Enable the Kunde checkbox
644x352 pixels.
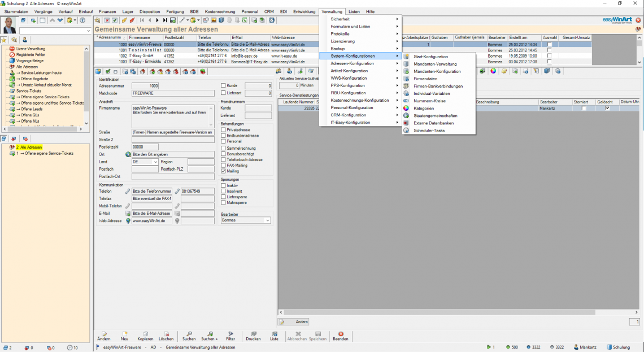click(x=223, y=85)
